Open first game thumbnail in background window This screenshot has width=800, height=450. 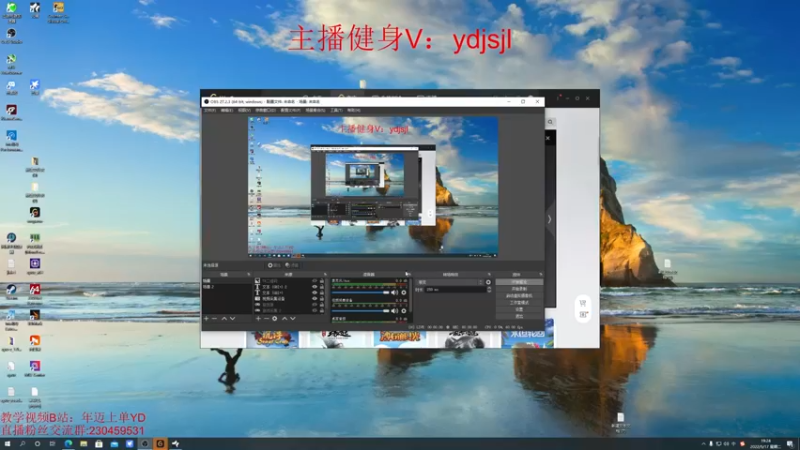click(x=272, y=339)
